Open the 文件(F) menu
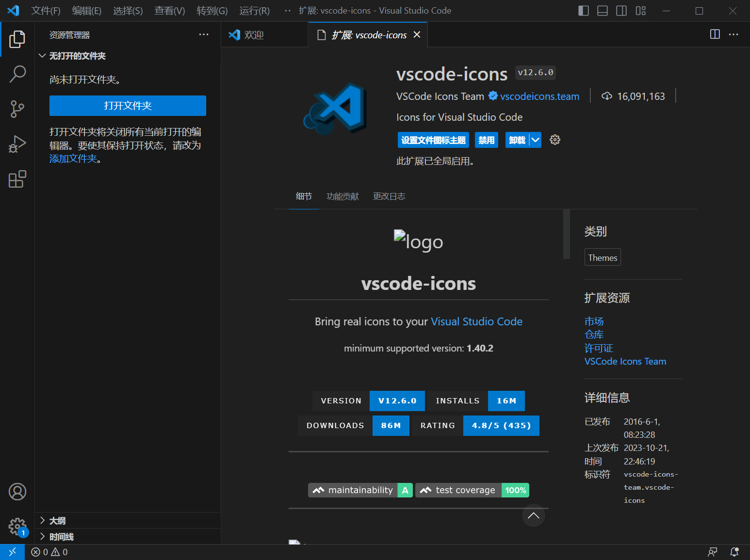The image size is (750, 560). tap(46, 11)
